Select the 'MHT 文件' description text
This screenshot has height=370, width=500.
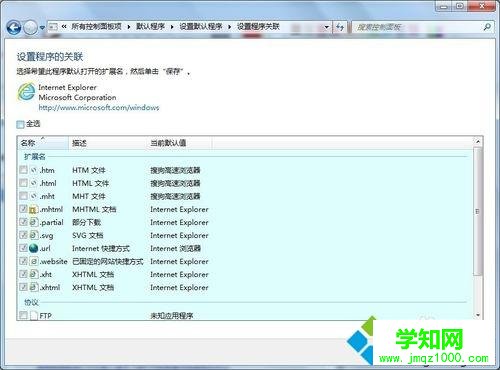click(89, 196)
